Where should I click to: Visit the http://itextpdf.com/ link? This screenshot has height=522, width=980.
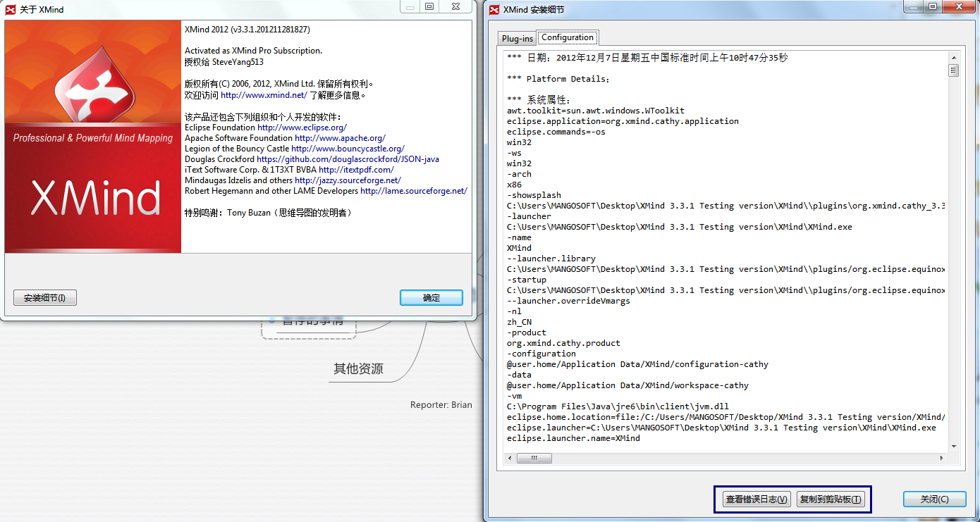coord(356,170)
